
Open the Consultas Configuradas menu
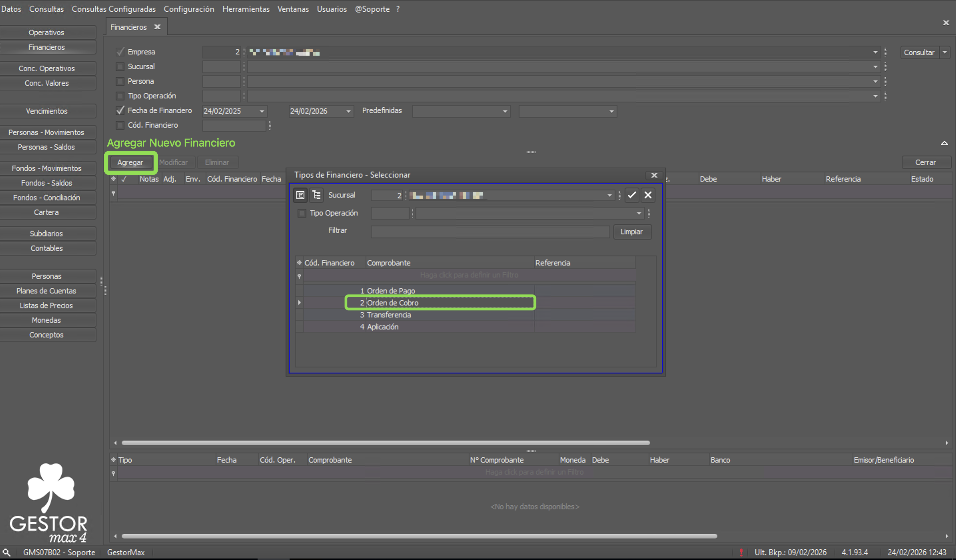[113, 9]
